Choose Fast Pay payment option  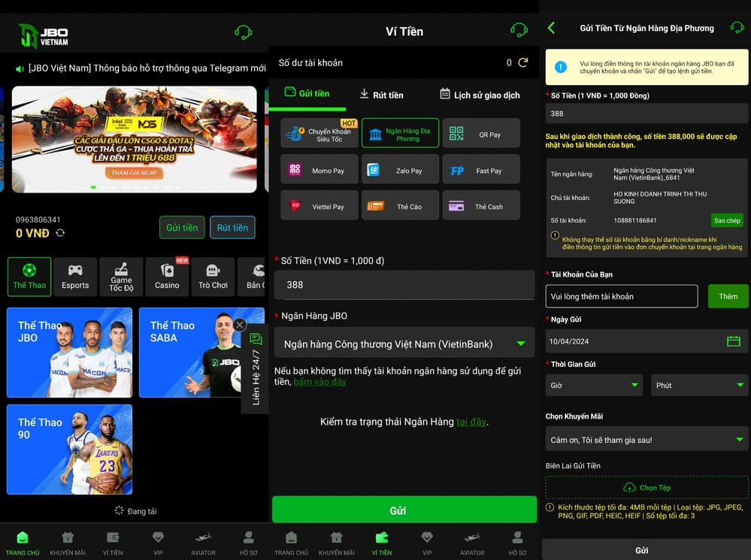tap(481, 169)
